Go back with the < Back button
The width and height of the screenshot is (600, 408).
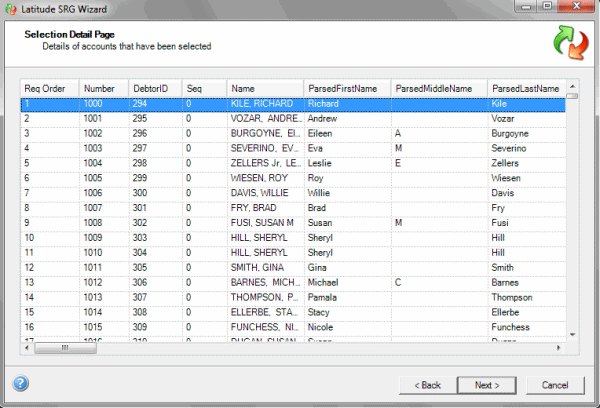427,385
